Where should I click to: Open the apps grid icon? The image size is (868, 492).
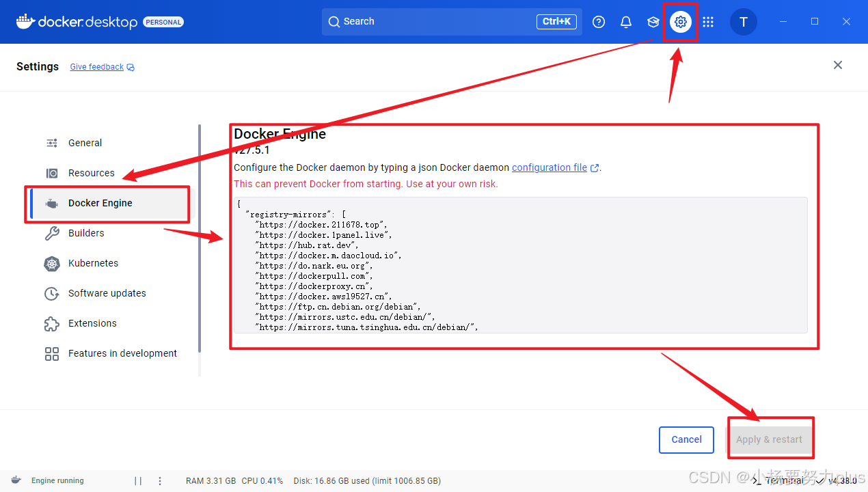(708, 22)
